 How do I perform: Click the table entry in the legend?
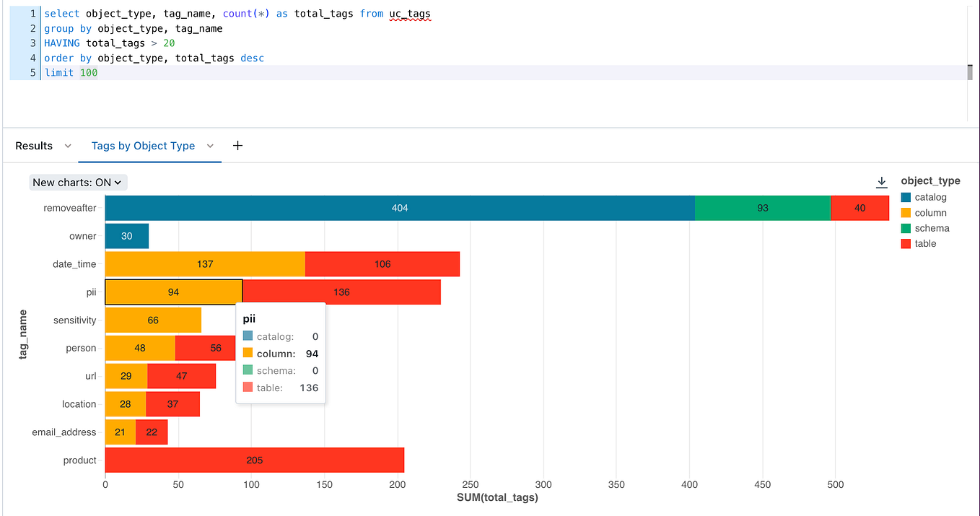point(927,243)
